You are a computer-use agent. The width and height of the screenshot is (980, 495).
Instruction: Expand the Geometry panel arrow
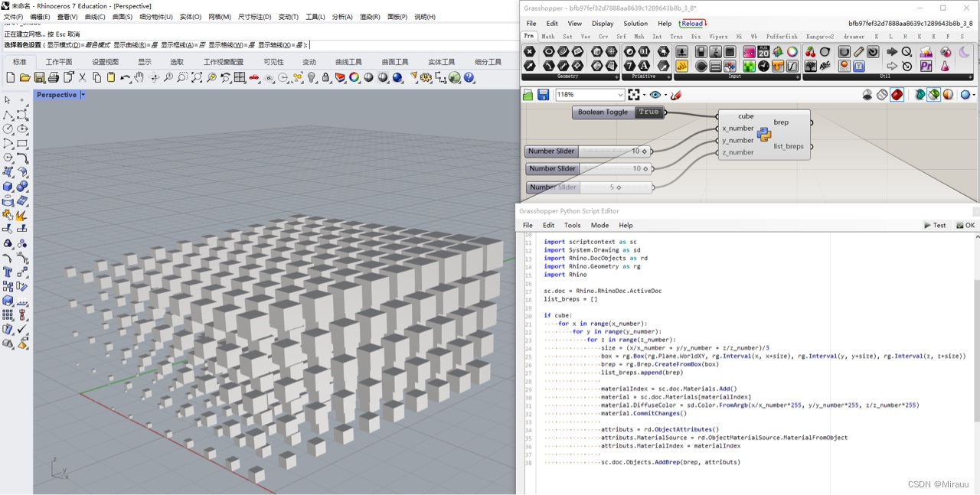(617, 77)
